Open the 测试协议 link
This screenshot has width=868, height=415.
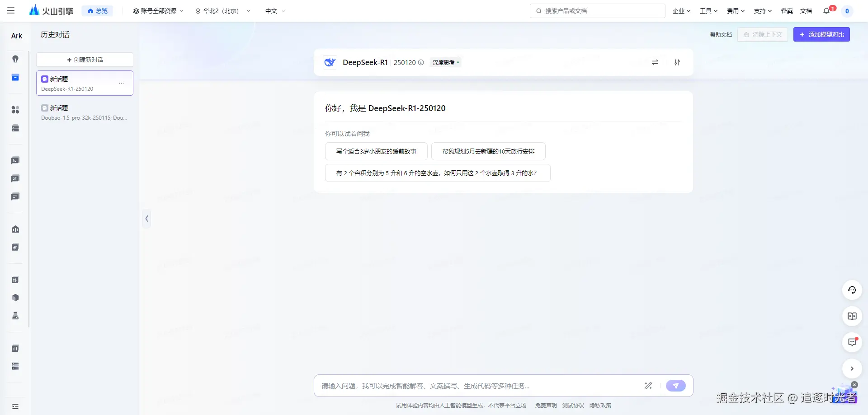click(573, 405)
